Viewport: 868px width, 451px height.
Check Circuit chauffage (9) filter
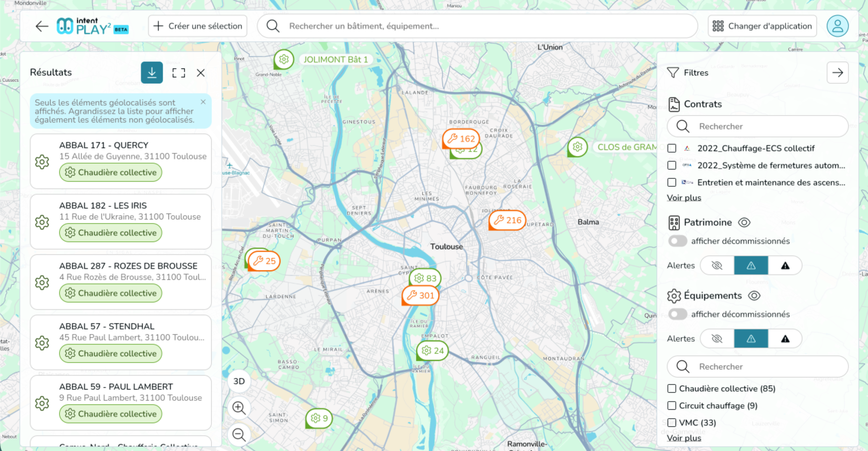point(671,406)
